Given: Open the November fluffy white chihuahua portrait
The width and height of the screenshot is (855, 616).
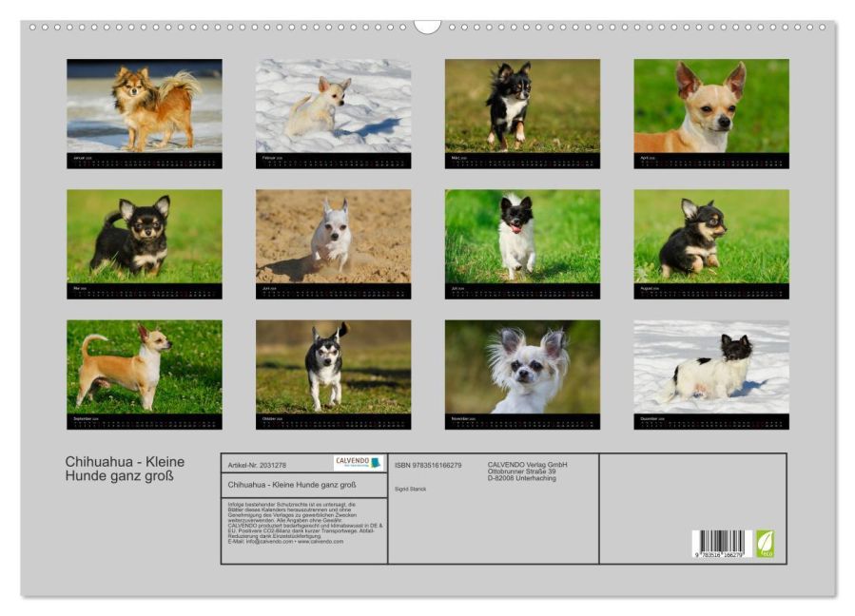Looking at the screenshot, I should click(x=522, y=367).
